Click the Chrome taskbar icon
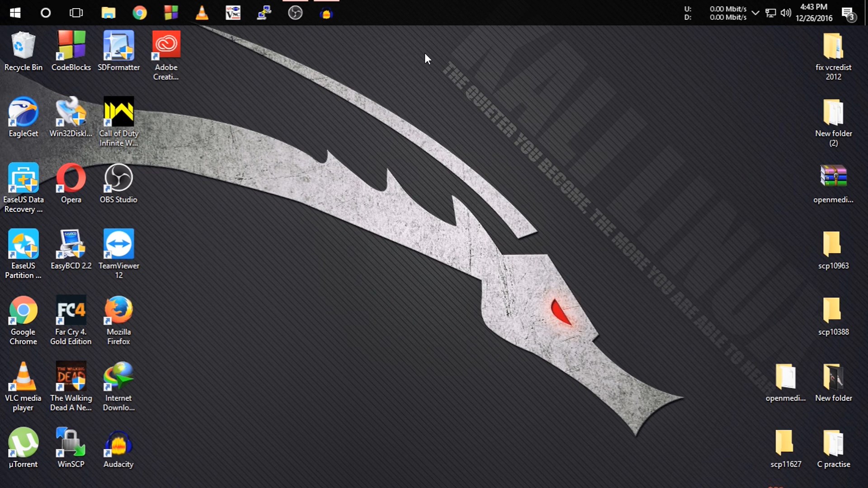Screen dimensions: 868x488 [140, 13]
